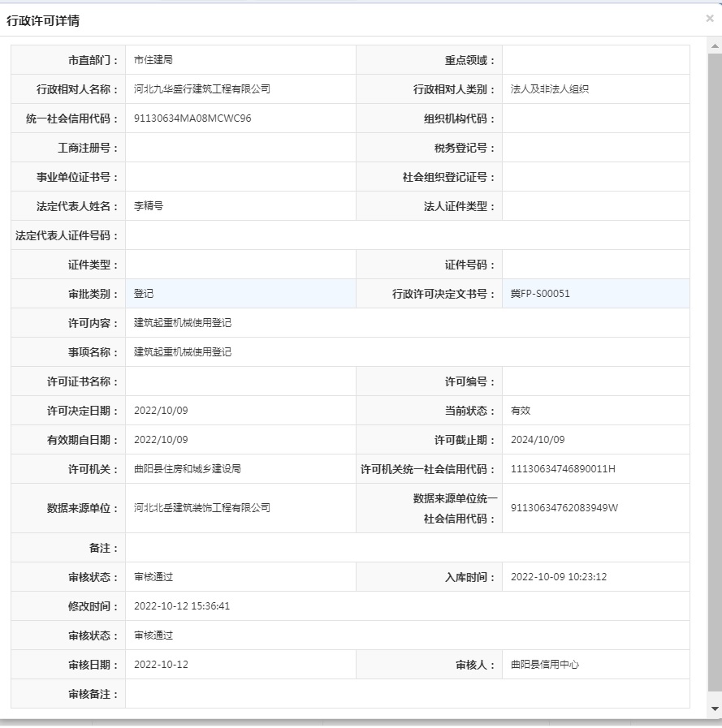Click the 社会组织登记证号 label
Screen dimensions: 722x728
tap(449, 177)
